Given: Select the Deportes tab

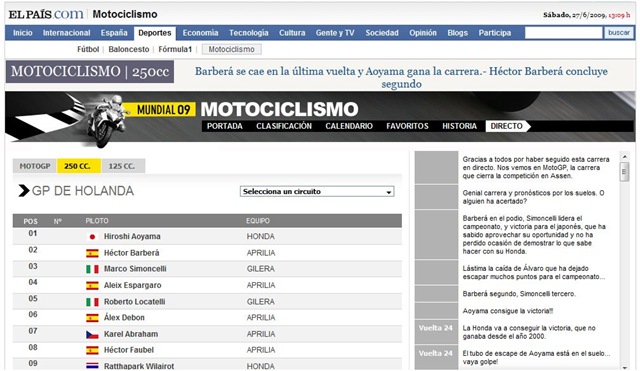Looking at the screenshot, I should [x=155, y=33].
